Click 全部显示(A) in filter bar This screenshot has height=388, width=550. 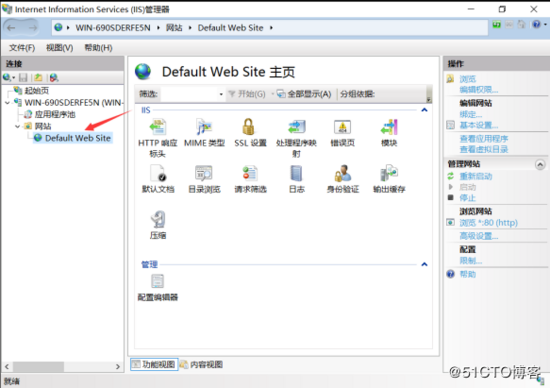304,94
